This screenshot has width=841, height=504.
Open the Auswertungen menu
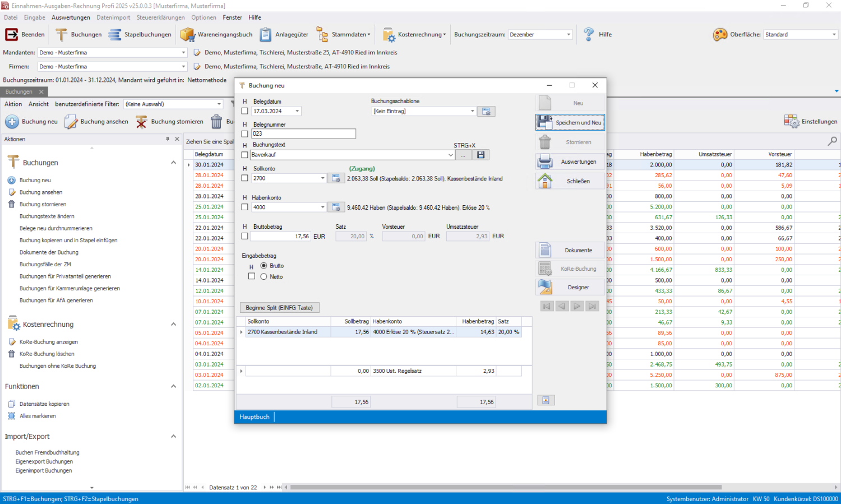71,17
